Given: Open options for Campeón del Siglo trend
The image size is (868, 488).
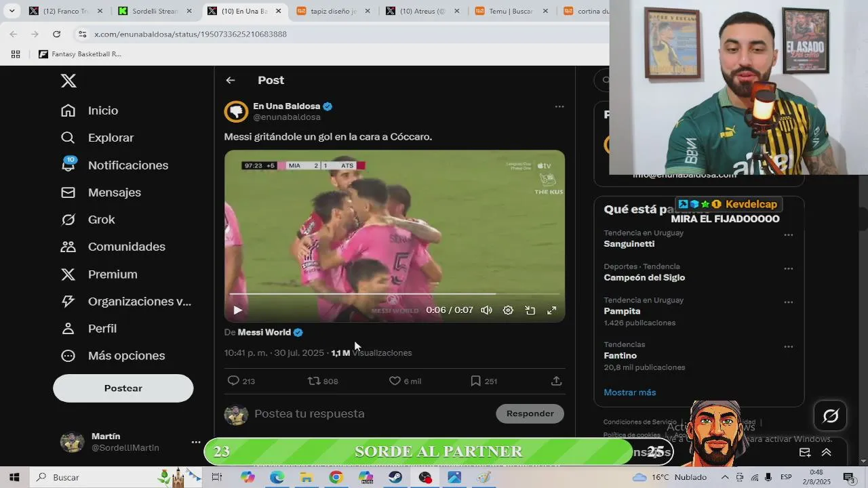Looking at the screenshot, I should [x=789, y=269].
